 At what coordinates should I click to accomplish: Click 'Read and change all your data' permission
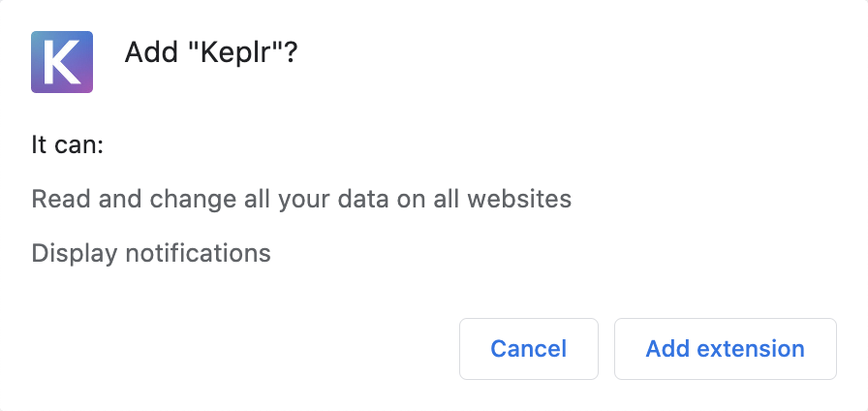[301, 199]
